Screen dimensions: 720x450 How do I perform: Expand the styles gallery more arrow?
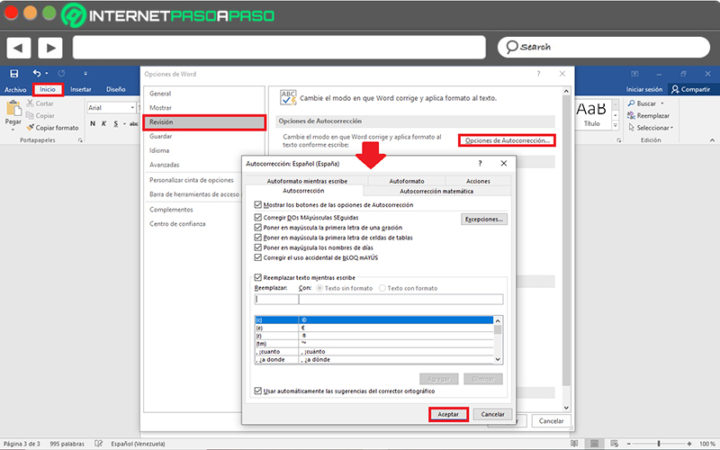616,125
